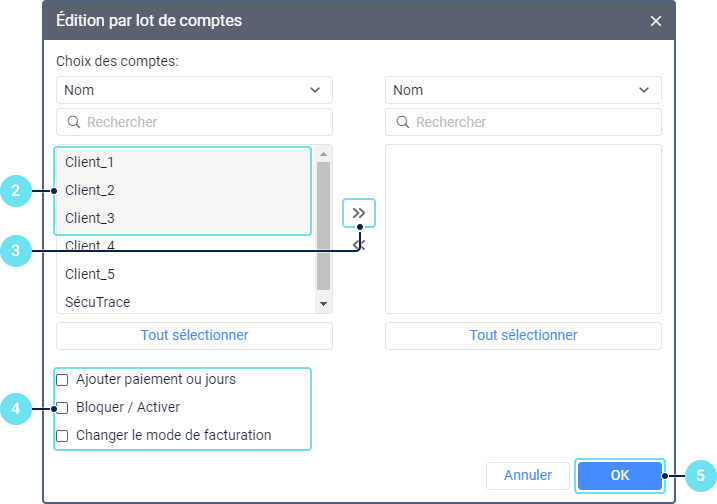Image resolution: width=717 pixels, height=504 pixels.
Task: Click the Annuler button
Action: coord(528,476)
